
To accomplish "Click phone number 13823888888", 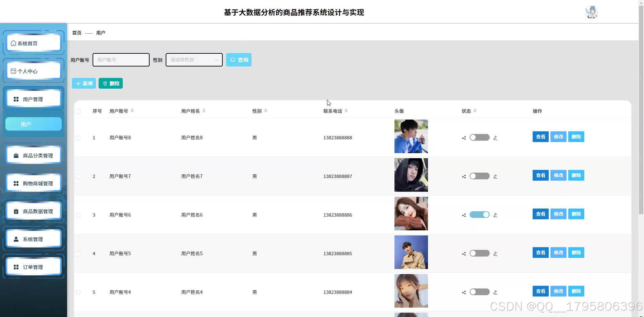I will coord(338,138).
